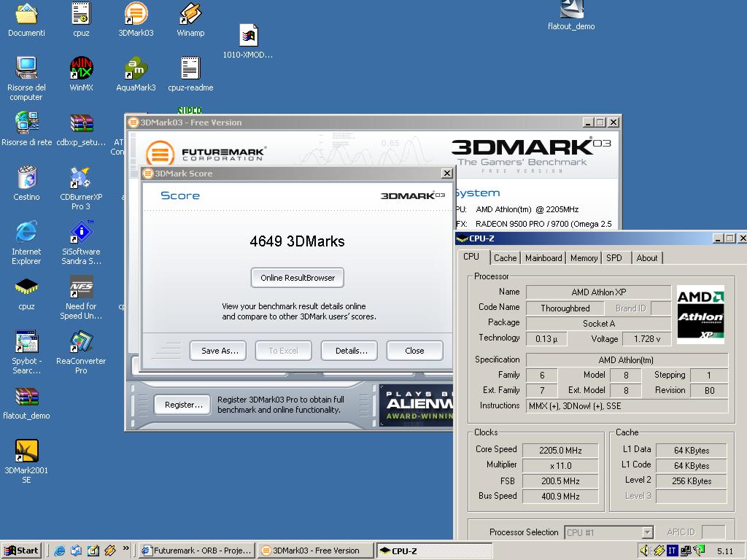Open the About tab in CPU-Z

pos(646,257)
